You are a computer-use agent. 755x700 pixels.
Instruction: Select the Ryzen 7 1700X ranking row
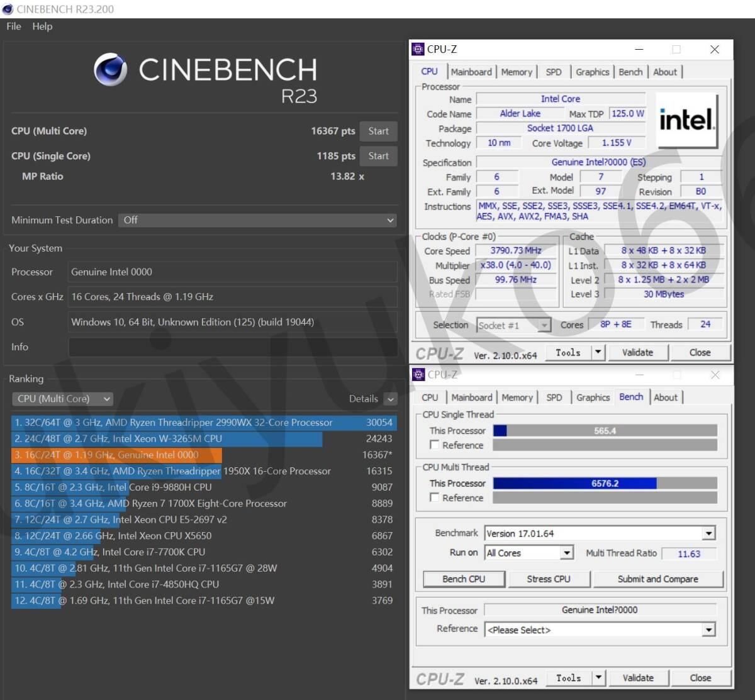click(204, 504)
